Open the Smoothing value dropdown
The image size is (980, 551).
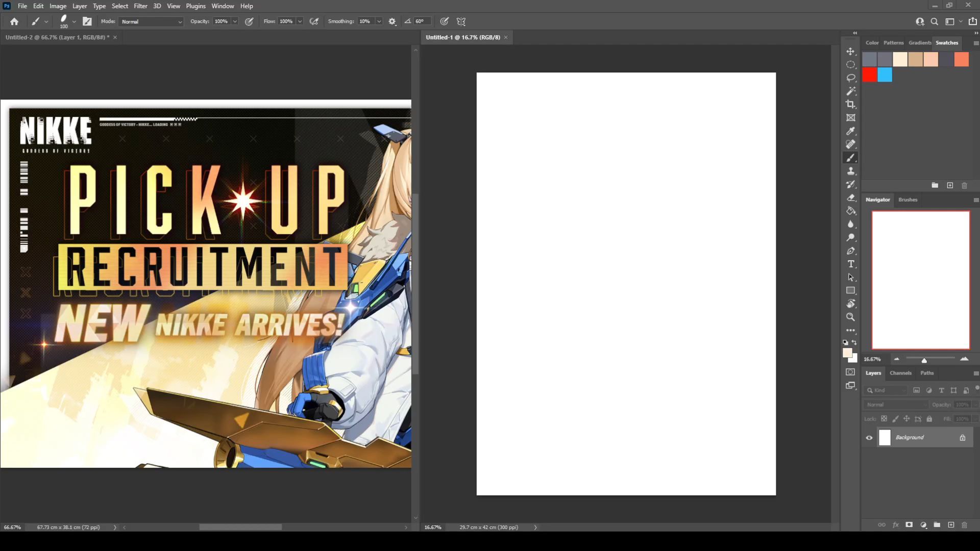tap(379, 21)
